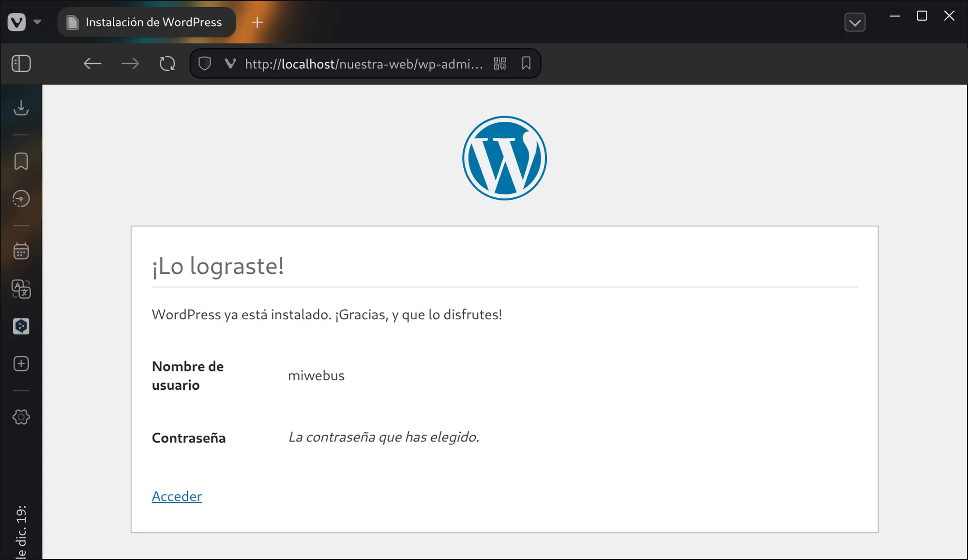Click the tracker blocker shield icon
The height and width of the screenshot is (560, 968).
click(x=205, y=63)
